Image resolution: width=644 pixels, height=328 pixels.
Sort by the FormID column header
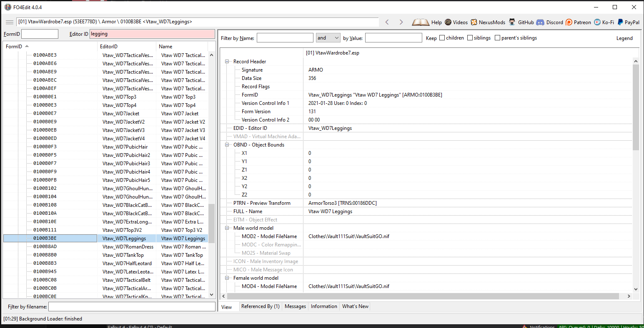[x=50, y=47]
